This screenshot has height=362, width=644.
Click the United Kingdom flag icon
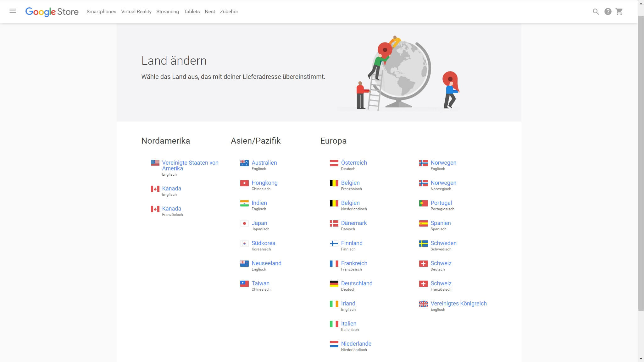click(423, 304)
